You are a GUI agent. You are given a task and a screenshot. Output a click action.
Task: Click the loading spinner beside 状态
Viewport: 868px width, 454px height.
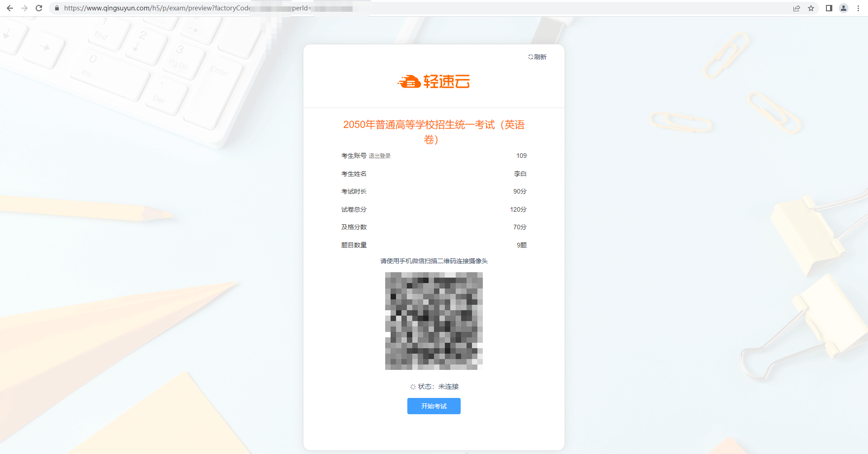coord(413,387)
